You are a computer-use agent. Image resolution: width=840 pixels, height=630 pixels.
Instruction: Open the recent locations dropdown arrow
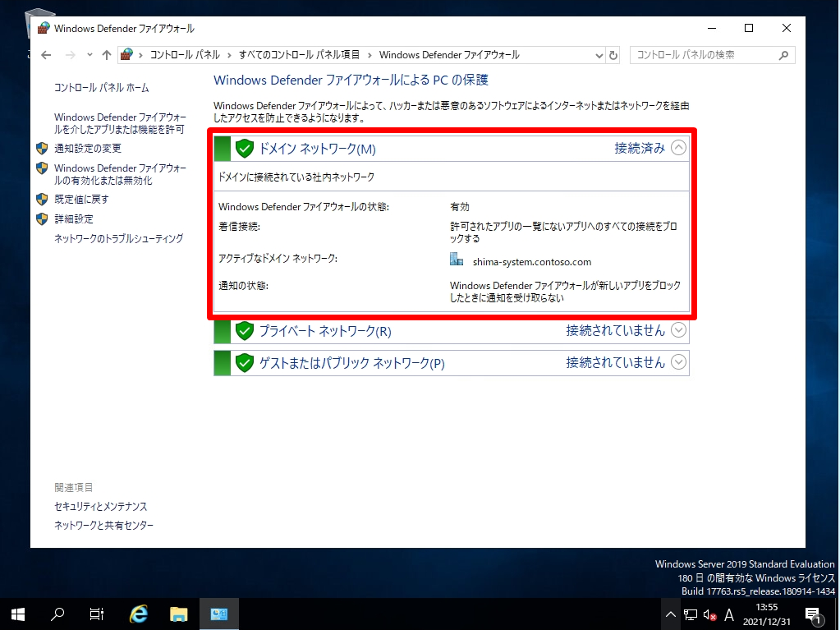pyautogui.click(x=90, y=55)
